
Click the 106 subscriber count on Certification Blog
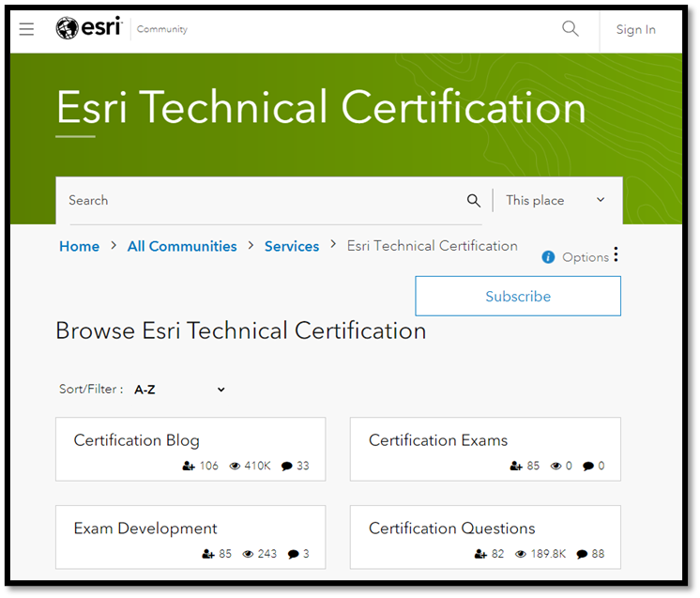click(x=209, y=466)
